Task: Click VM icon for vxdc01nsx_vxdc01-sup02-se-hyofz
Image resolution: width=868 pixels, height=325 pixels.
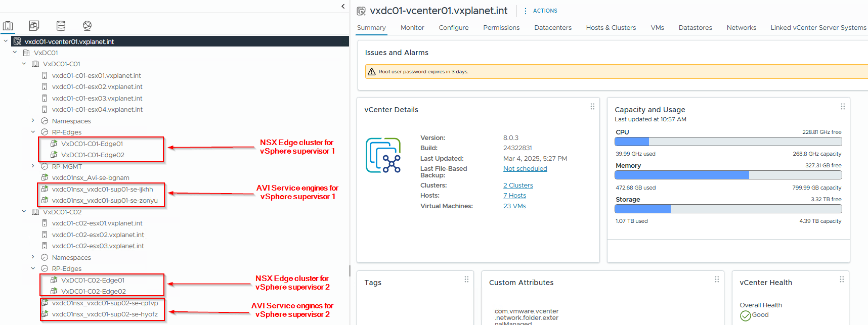Action: [x=45, y=314]
